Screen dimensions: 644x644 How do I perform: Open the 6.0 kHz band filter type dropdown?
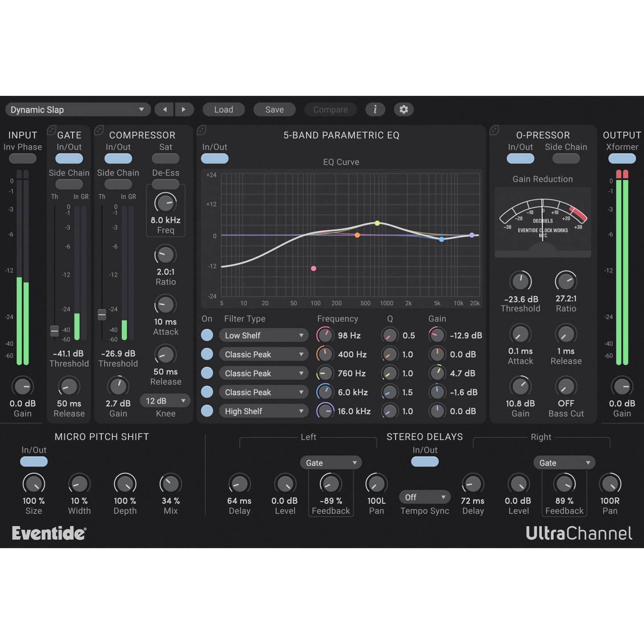tap(263, 392)
